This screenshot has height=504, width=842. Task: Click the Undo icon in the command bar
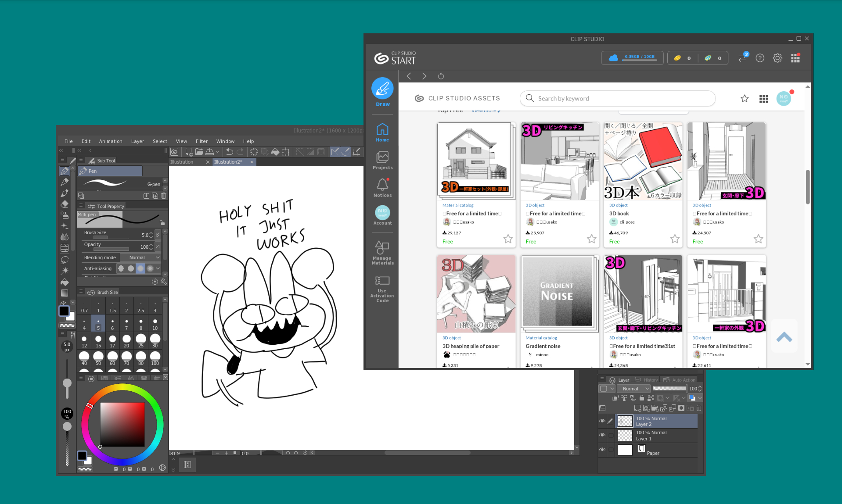coord(229,152)
